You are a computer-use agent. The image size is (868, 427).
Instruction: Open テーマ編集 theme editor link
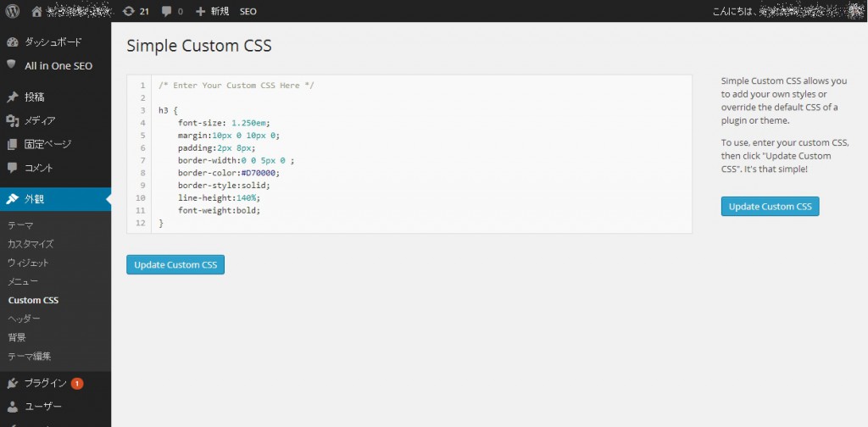click(x=30, y=356)
